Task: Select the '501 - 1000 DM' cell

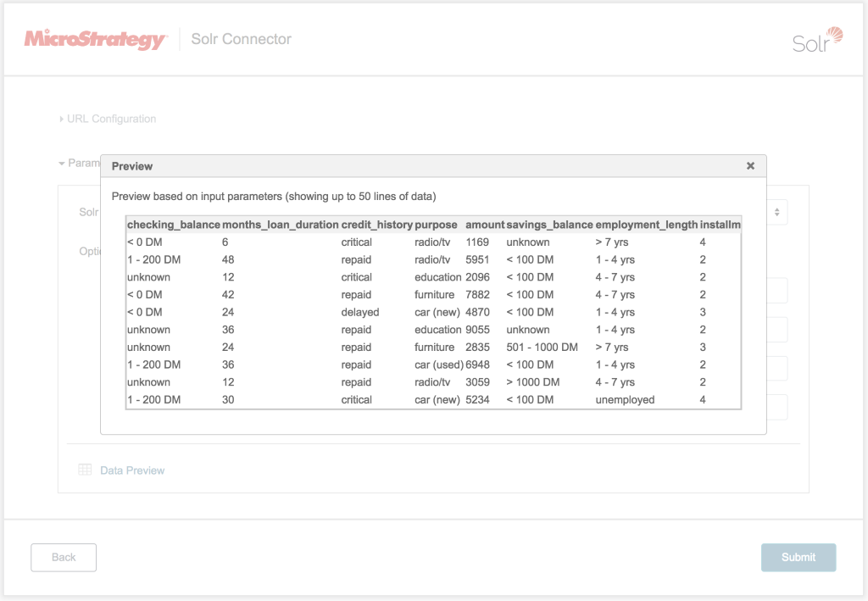Action: coord(542,348)
